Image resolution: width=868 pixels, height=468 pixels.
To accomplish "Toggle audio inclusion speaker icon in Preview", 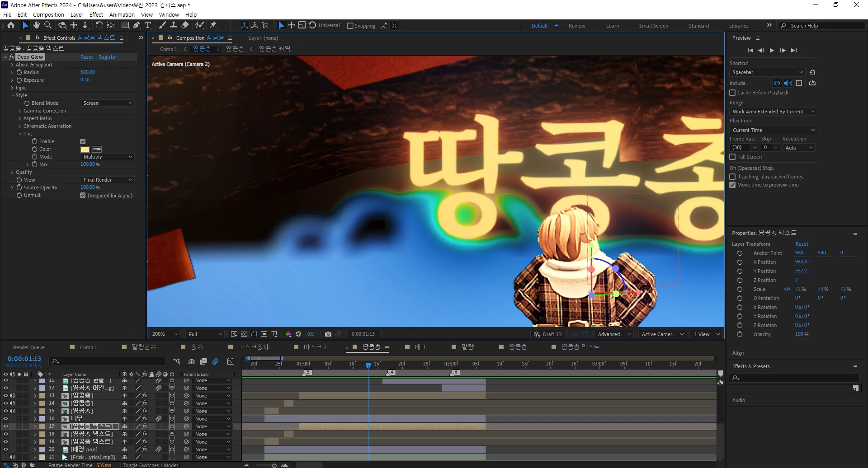I will tap(788, 83).
